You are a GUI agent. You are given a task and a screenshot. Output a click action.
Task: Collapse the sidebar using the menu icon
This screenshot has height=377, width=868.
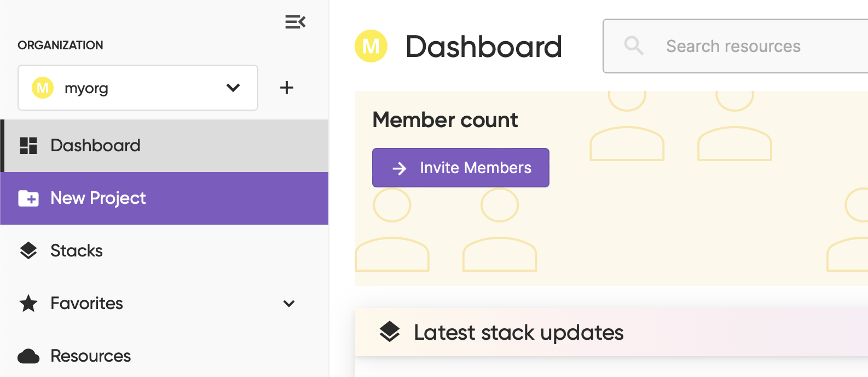click(x=295, y=22)
